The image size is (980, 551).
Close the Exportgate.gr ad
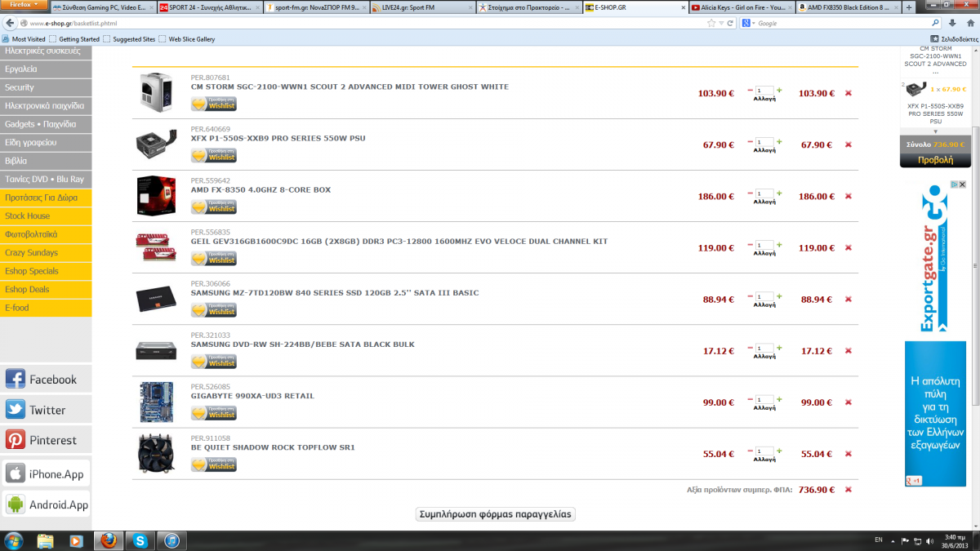coord(962,184)
